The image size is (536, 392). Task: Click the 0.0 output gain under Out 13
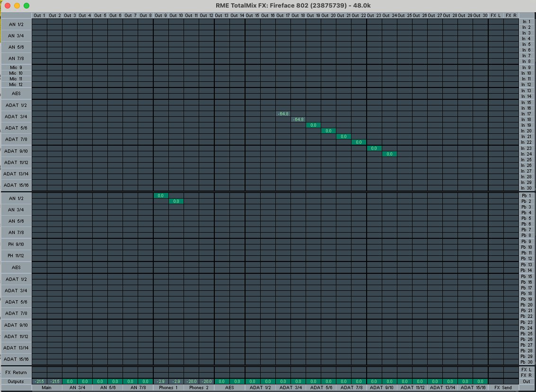point(222,382)
